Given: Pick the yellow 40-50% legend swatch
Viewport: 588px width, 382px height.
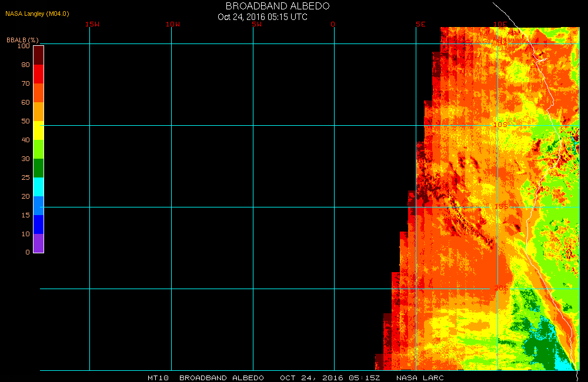Looking at the screenshot, I should tap(38, 130).
